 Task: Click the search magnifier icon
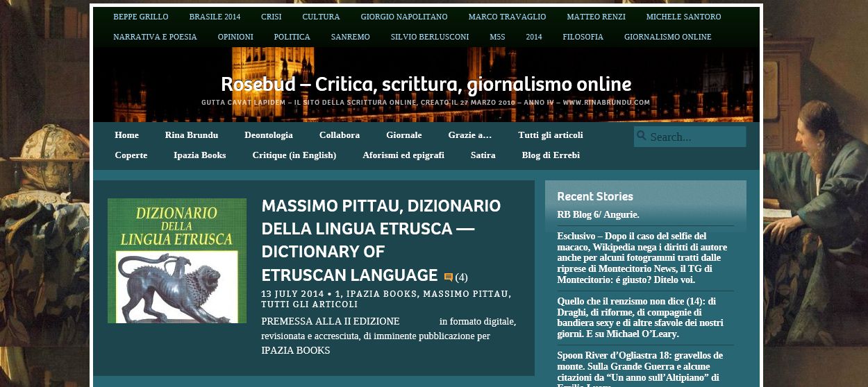click(x=642, y=136)
